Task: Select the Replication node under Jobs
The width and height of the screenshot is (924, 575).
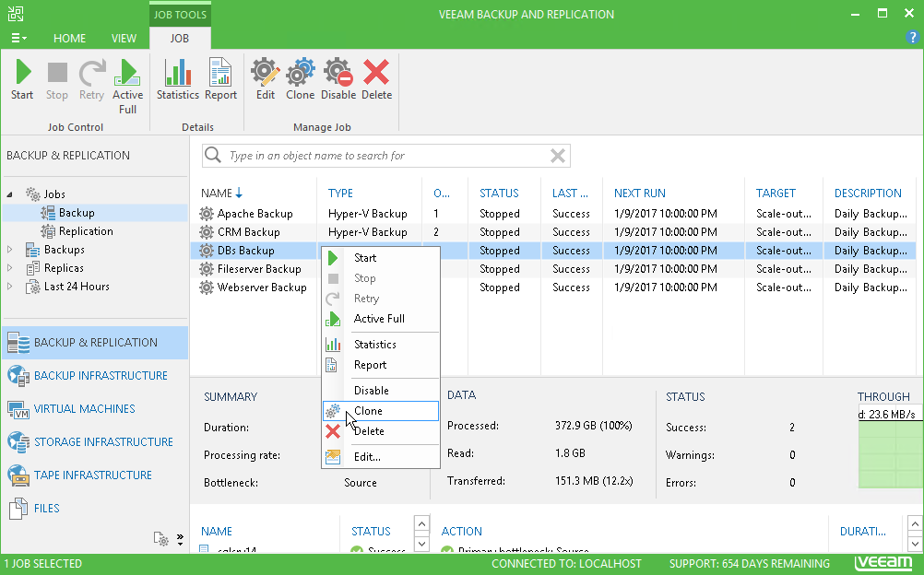Action: (86, 231)
